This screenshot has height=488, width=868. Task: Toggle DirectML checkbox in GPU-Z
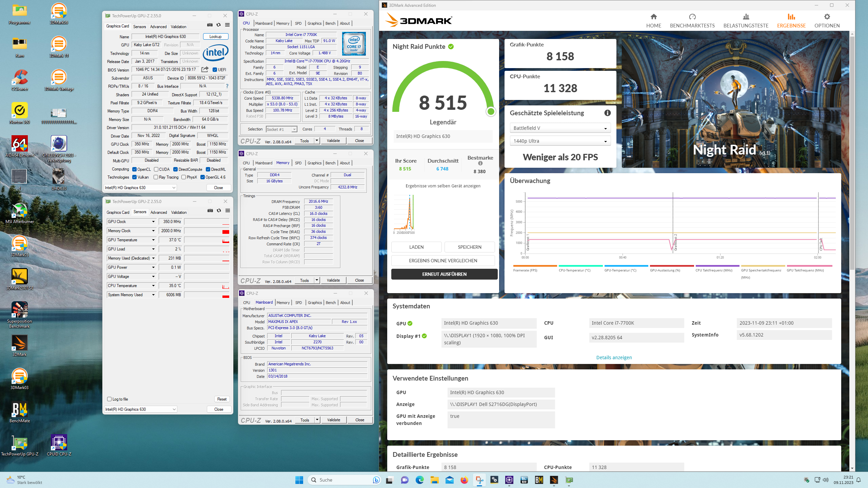(208, 169)
